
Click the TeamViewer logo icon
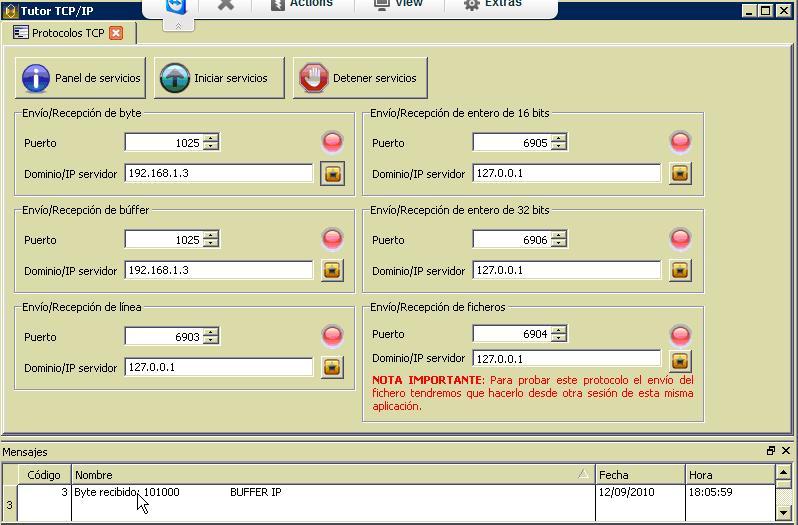point(177,6)
